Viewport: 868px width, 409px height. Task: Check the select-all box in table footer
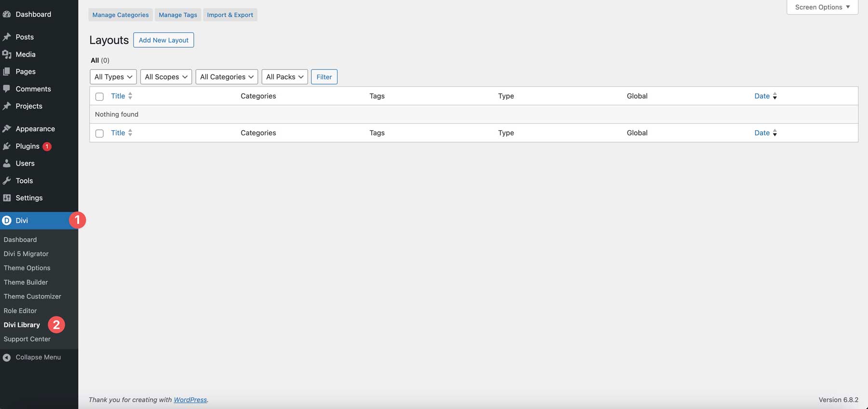tap(99, 133)
